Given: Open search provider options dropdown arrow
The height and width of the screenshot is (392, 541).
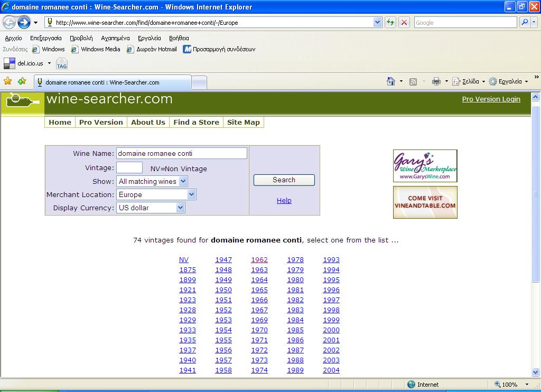Looking at the screenshot, I should click(x=534, y=22).
